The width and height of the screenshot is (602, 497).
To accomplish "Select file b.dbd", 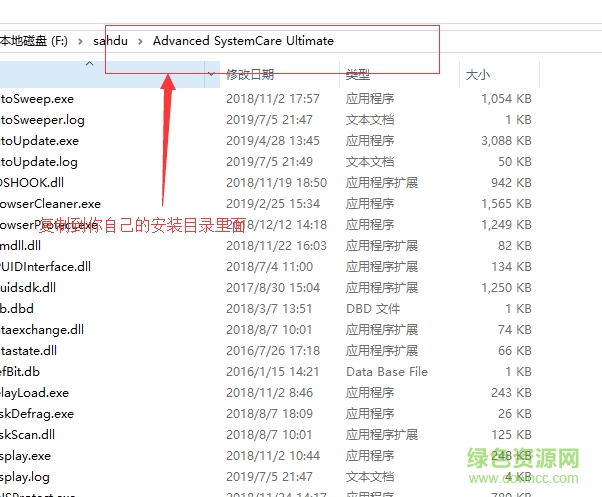I will tap(17, 309).
